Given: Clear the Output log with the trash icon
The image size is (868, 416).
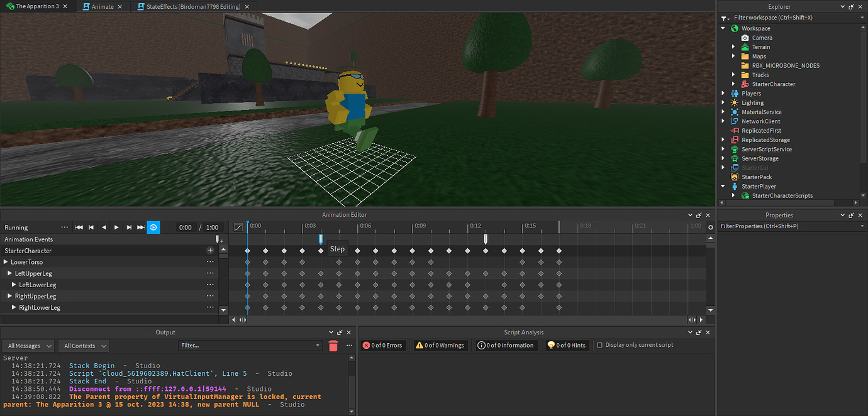Looking at the screenshot, I should point(333,345).
